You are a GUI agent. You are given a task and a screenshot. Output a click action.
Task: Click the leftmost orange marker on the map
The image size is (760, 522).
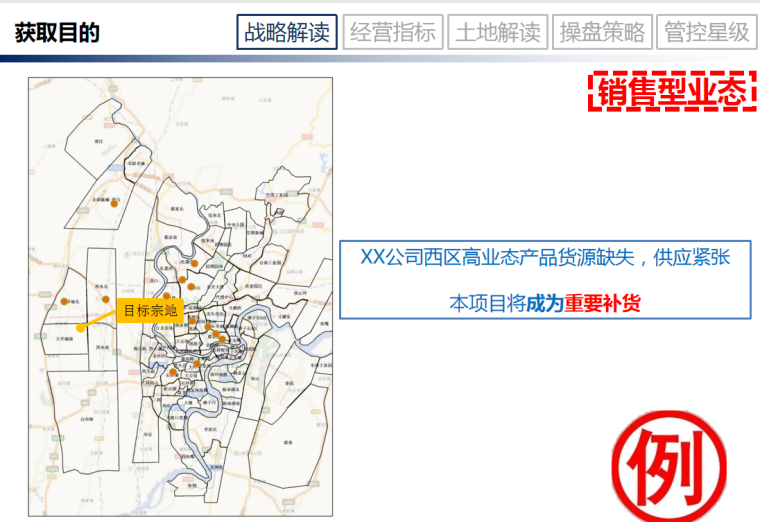pyautogui.click(x=64, y=301)
